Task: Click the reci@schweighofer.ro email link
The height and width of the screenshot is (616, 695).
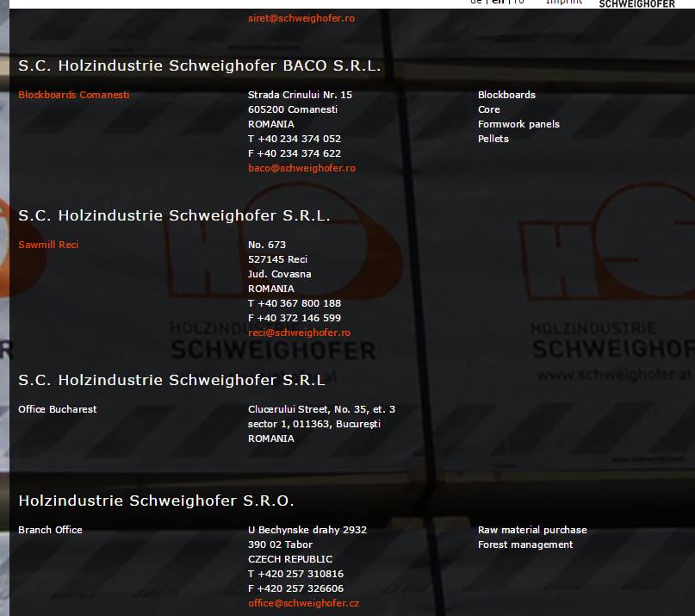Action: point(299,333)
